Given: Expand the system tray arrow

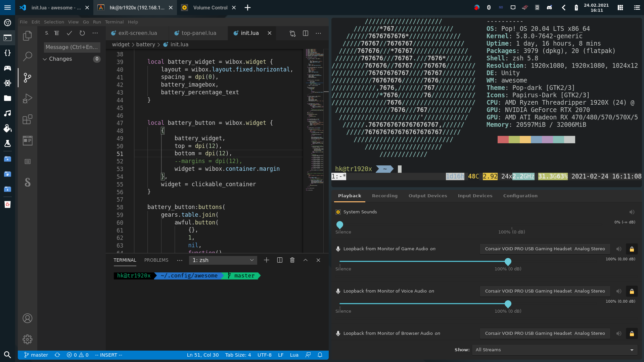Looking at the screenshot, I should click(563, 7).
